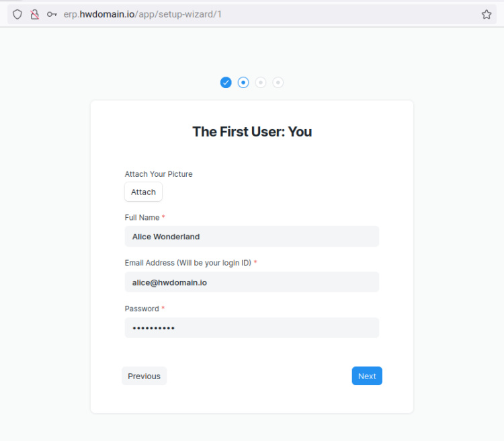Proceed by clicking the Next button
Screen dimensions: 504x441
(x=367, y=376)
